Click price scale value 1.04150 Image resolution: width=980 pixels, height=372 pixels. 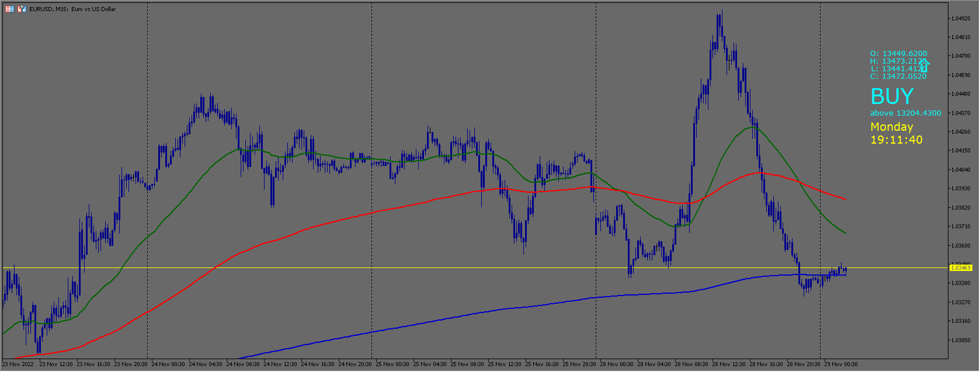click(x=960, y=151)
